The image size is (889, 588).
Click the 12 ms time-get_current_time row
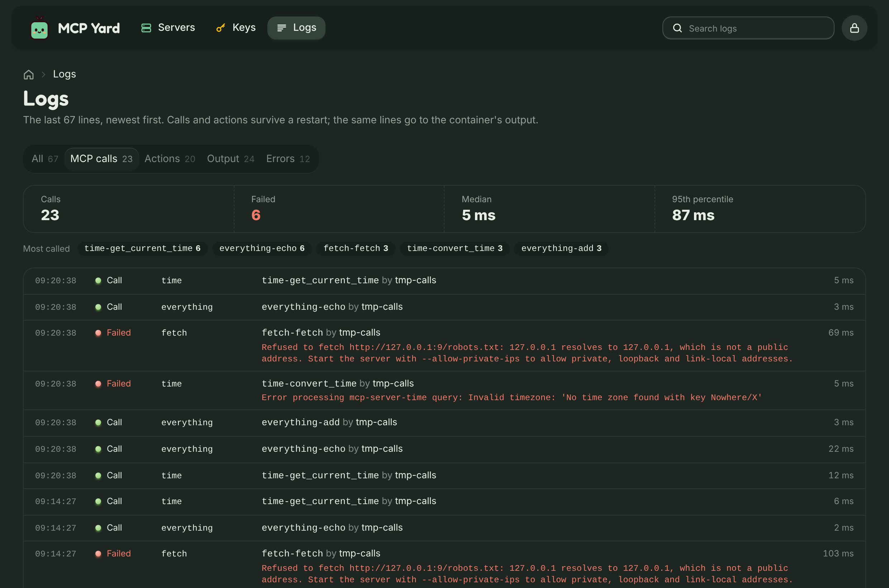(444, 475)
